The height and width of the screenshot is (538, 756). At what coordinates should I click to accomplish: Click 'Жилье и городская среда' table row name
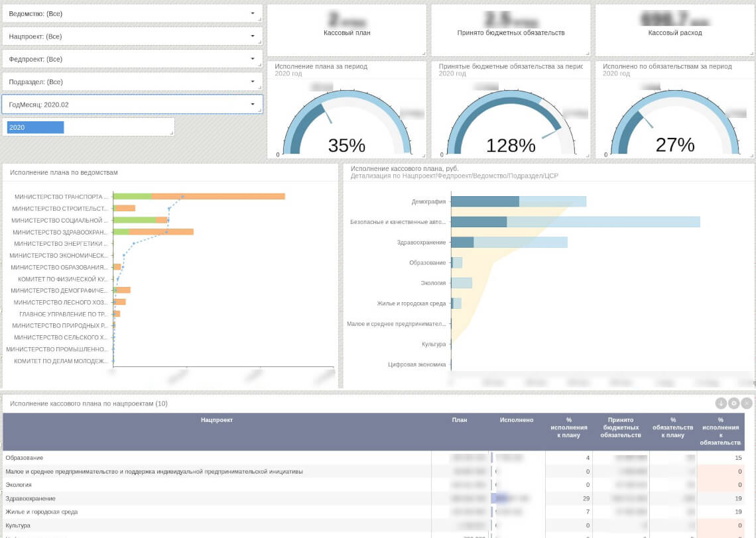[x=42, y=512]
